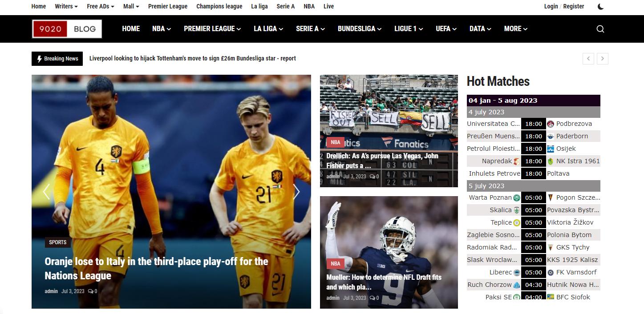Click the Register link

[574, 6]
